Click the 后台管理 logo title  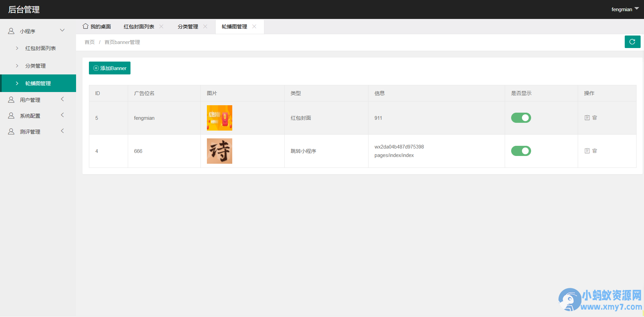[x=24, y=9]
